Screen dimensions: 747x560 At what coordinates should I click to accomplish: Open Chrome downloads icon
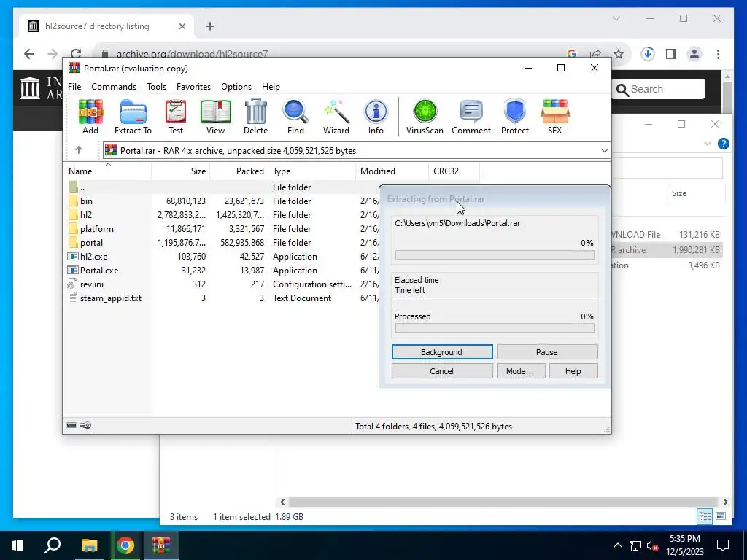click(648, 54)
